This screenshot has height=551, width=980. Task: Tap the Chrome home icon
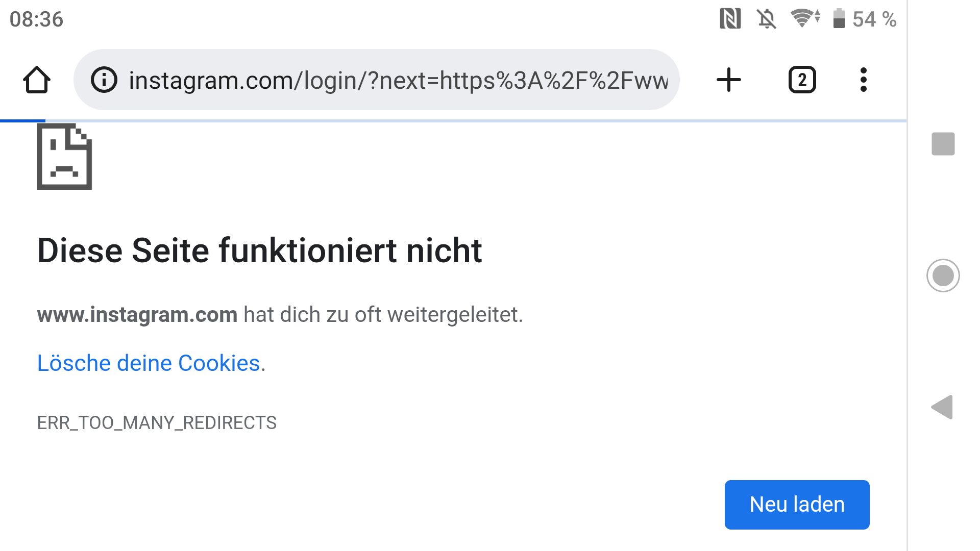click(37, 80)
